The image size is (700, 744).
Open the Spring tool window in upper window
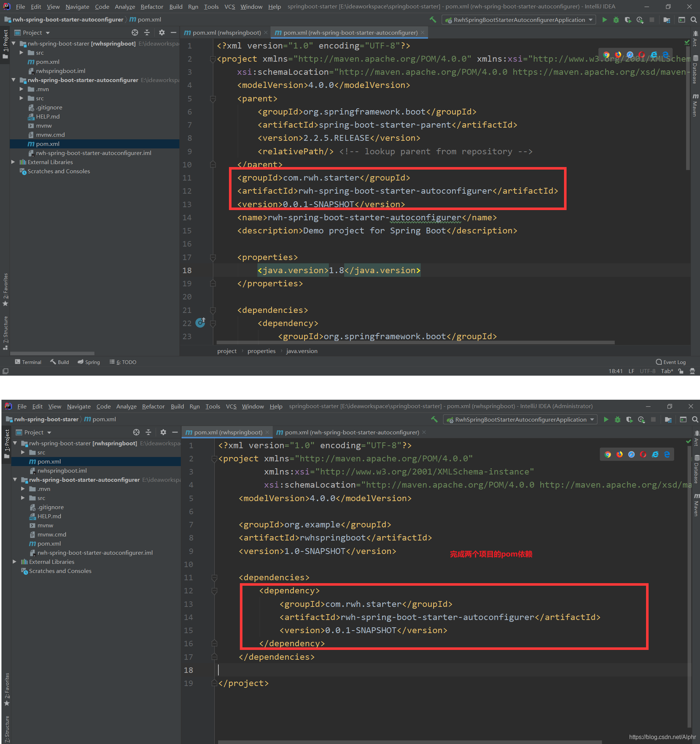tap(89, 362)
